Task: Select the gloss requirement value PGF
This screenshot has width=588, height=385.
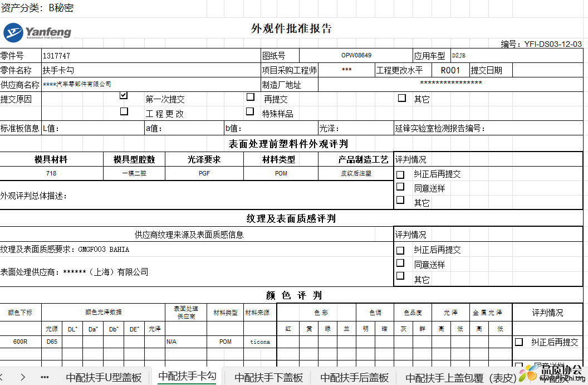Action: tap(204, 173)
